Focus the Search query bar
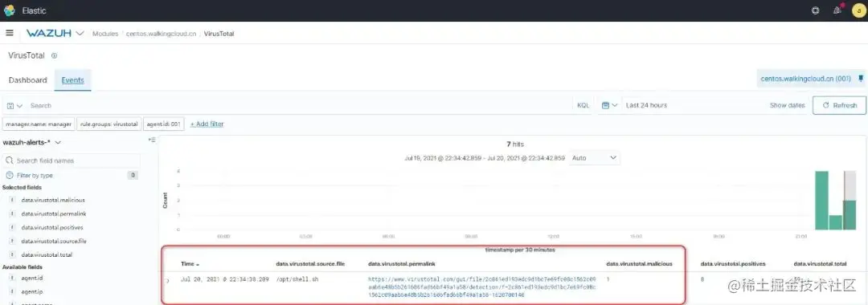Image resolution: width=868 pixels, height=305 pixels. coord(299,105)
